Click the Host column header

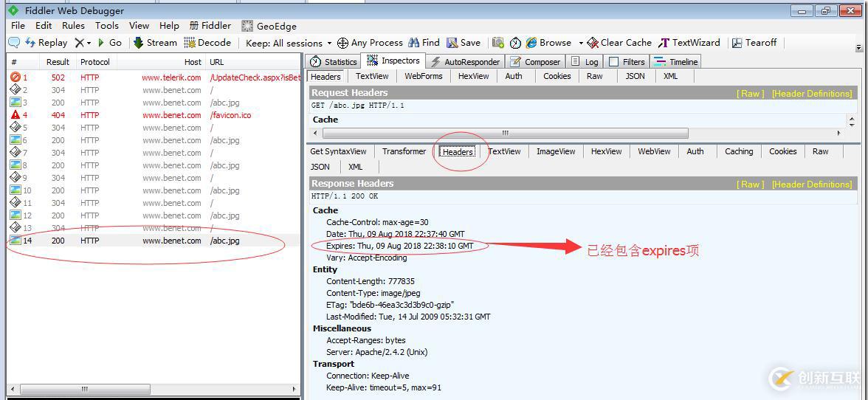coord(161,62)
